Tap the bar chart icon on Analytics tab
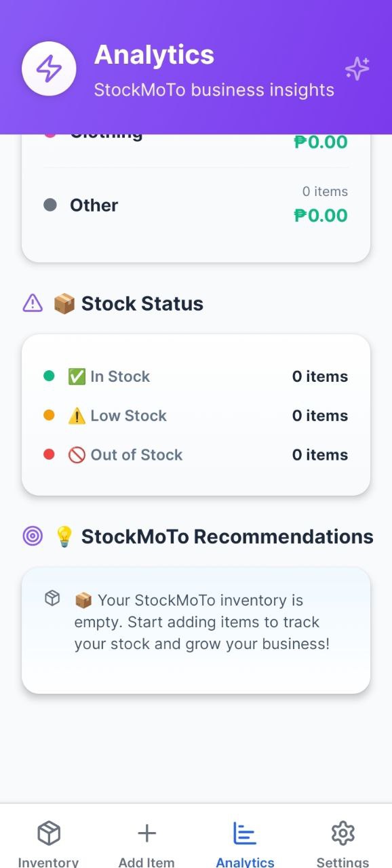392x868 pixels. coord(245,833)
